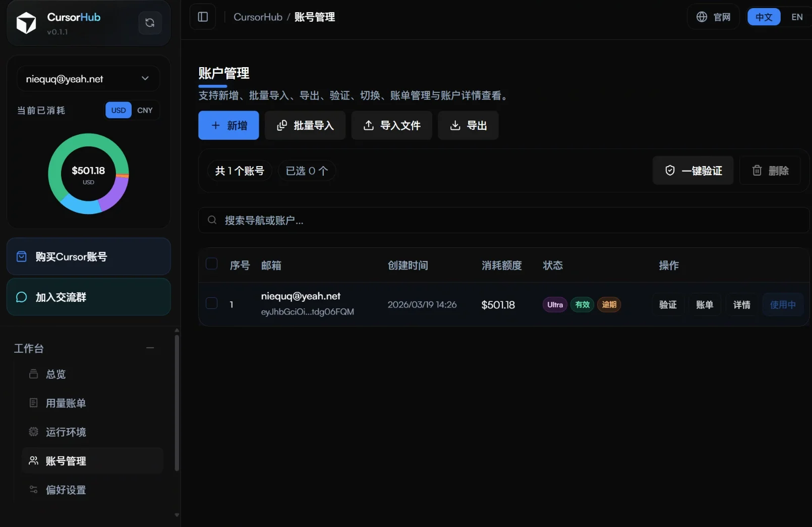Switch language to EN
The height and width of the screenshot is (527, 812).
pyautogui.click(x=797, y=17)
